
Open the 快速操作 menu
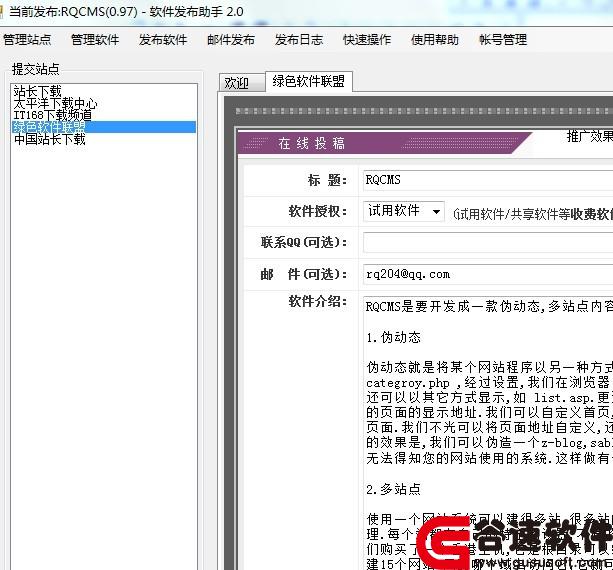367,39
